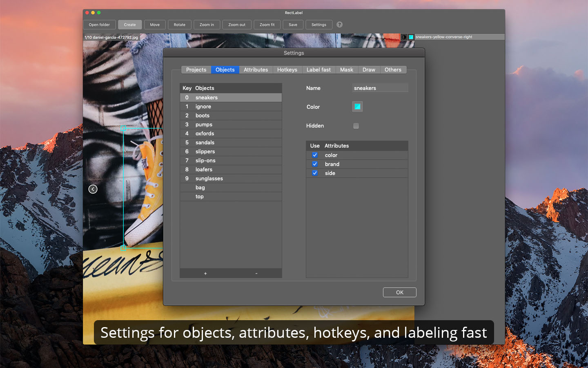Open the color picker for the sneakers object
588x368 pixels.
pos(357,106)
